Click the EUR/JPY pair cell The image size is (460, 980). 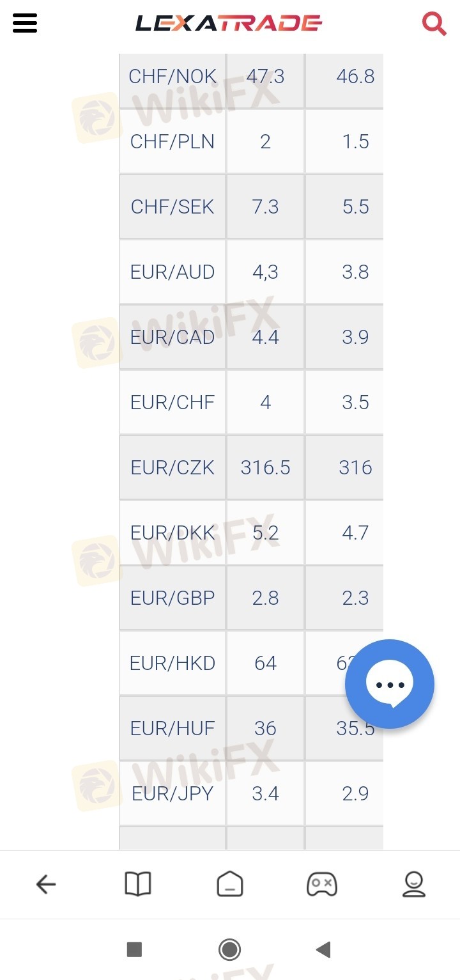pos(172,794)
